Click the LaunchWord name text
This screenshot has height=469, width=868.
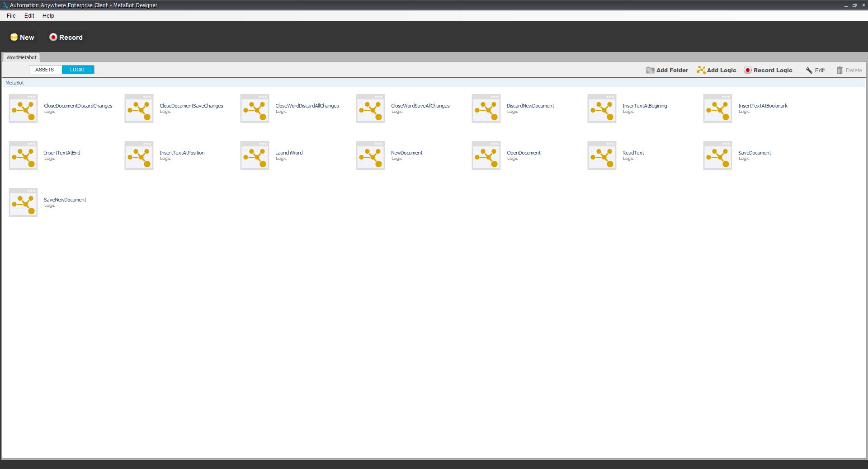289,153
